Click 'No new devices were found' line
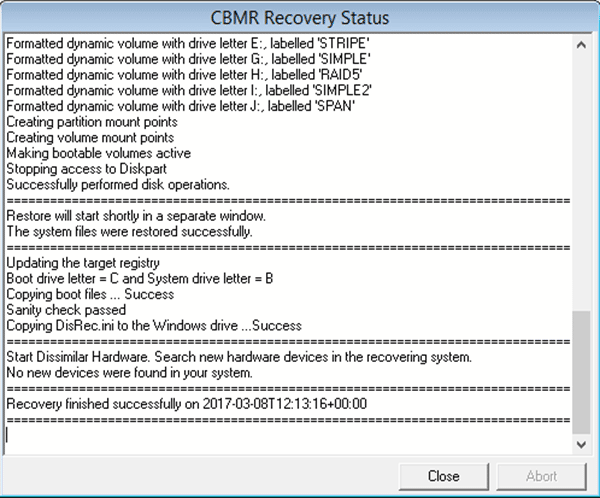 129,372
